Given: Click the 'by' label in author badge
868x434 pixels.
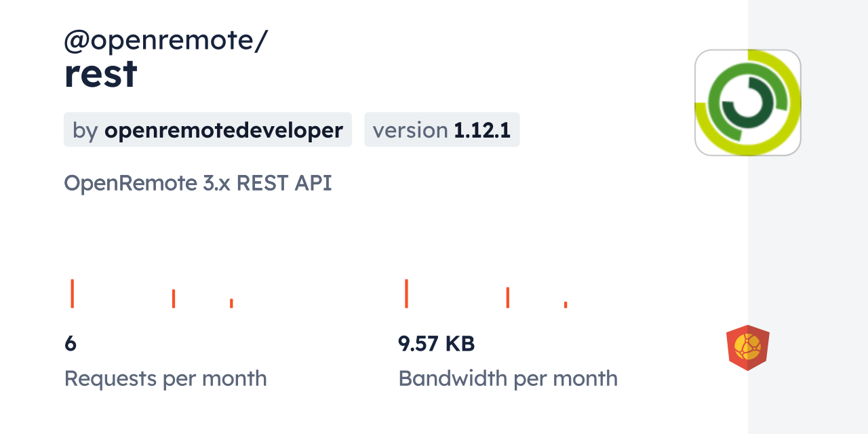Looking at the screenshot, I should click(x=85, y=130).
